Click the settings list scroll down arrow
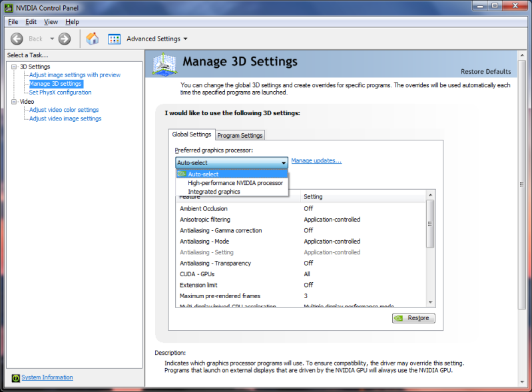Image resolution: width=532 pixels, height=392 pixels. tap(430, 302)
